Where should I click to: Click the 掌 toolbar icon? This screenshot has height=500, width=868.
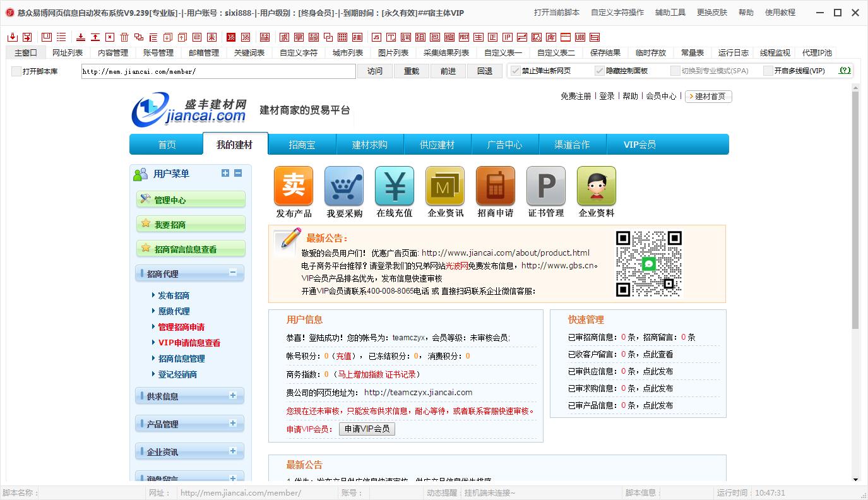coord(300,37)
